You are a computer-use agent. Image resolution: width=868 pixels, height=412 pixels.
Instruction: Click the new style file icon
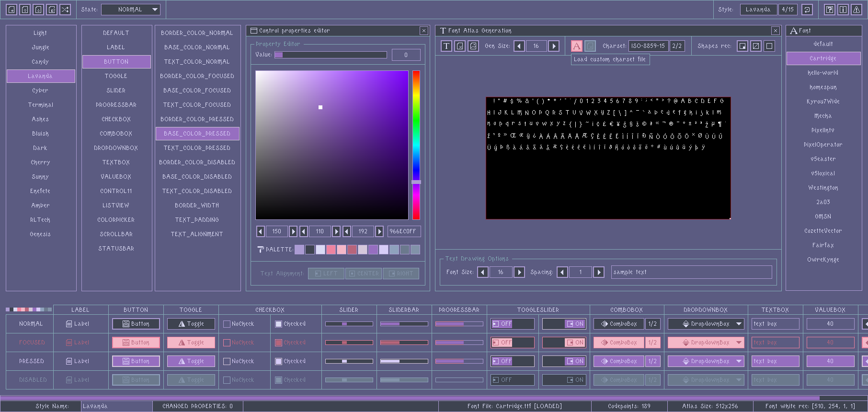coord(11,10)
